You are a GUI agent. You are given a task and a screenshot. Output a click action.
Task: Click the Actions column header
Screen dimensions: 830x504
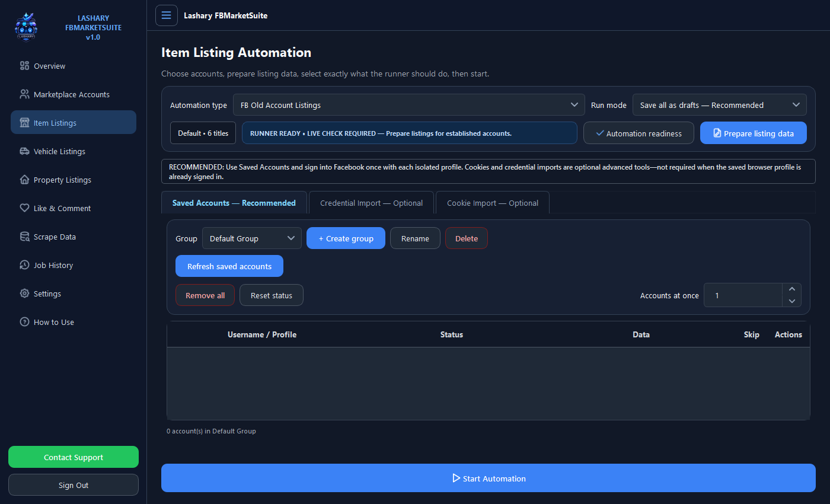pyautogui.click(x=788, y=334)
